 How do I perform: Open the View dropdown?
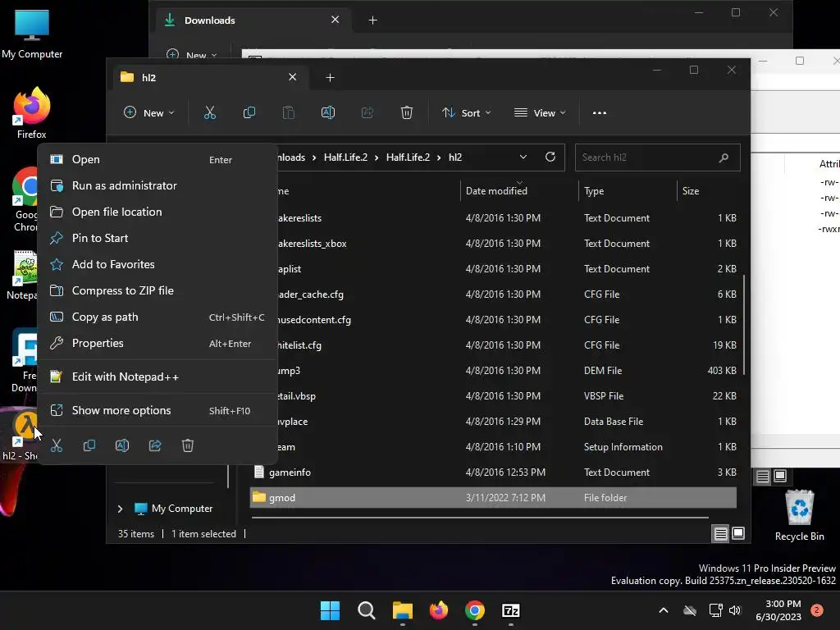tap(540, 113)
